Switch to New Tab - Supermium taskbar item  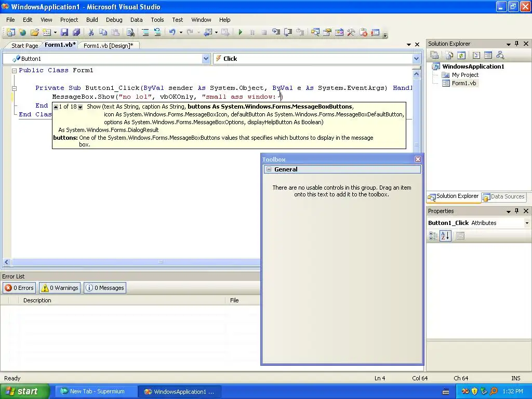tap(96, 392)
